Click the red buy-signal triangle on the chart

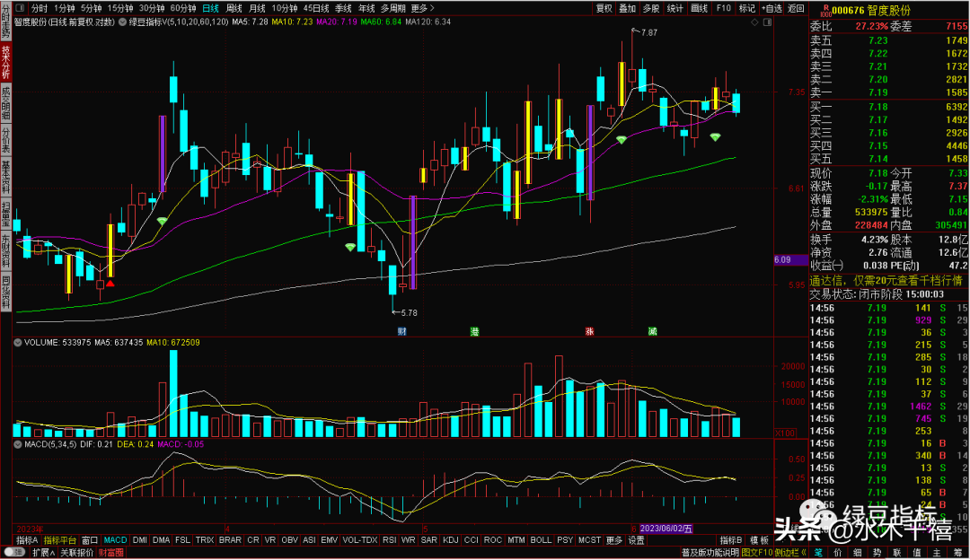[x=110, y=284]
